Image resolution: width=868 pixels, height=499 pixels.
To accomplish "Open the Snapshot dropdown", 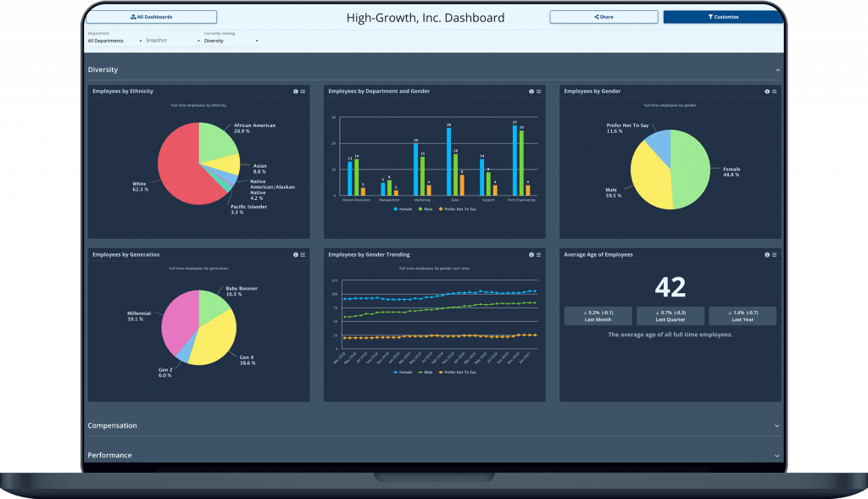I will (x=173, y=41).
